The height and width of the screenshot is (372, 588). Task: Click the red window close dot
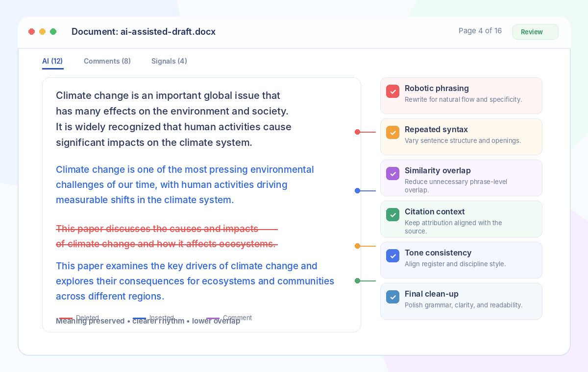click(31, 32)
